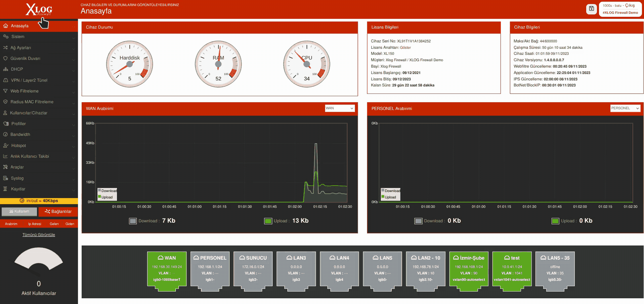Click the Araçlar tools icon
This screenshot has width=644, height=304.
tap(5, 167)
